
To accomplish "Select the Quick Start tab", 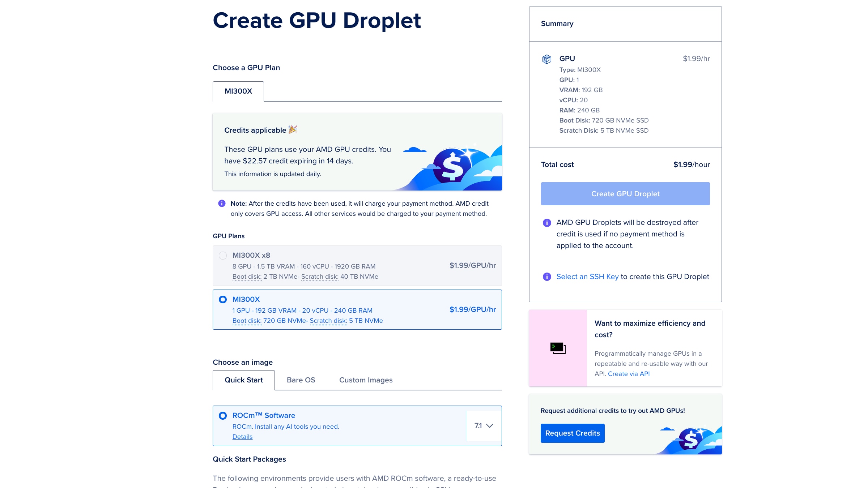I will click(243, 380).
